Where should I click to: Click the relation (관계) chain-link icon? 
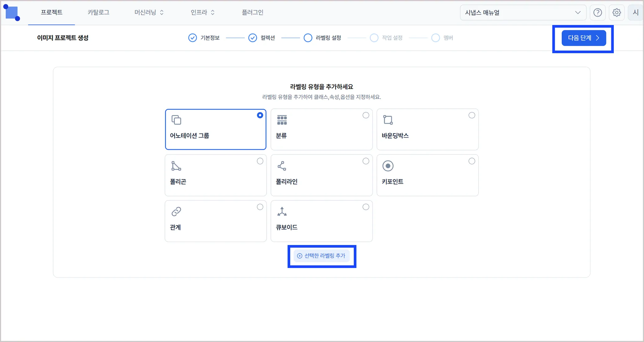point(176,211)
